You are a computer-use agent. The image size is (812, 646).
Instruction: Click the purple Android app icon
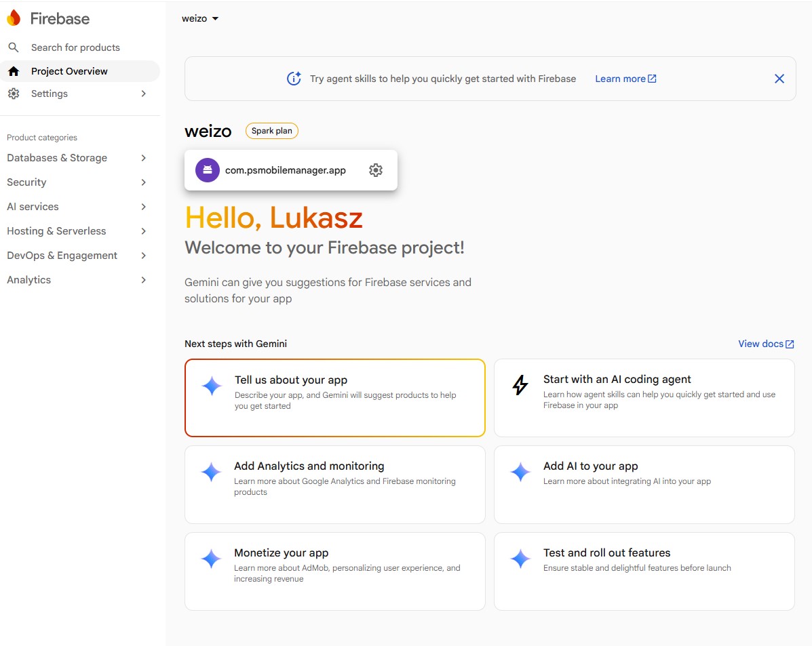(207, 170)
